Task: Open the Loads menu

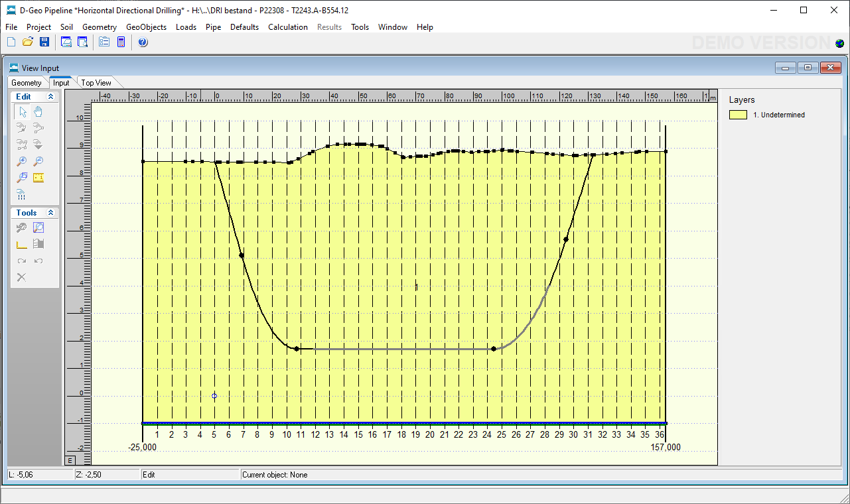Action: pyautogui.click(x=186, y=27)
